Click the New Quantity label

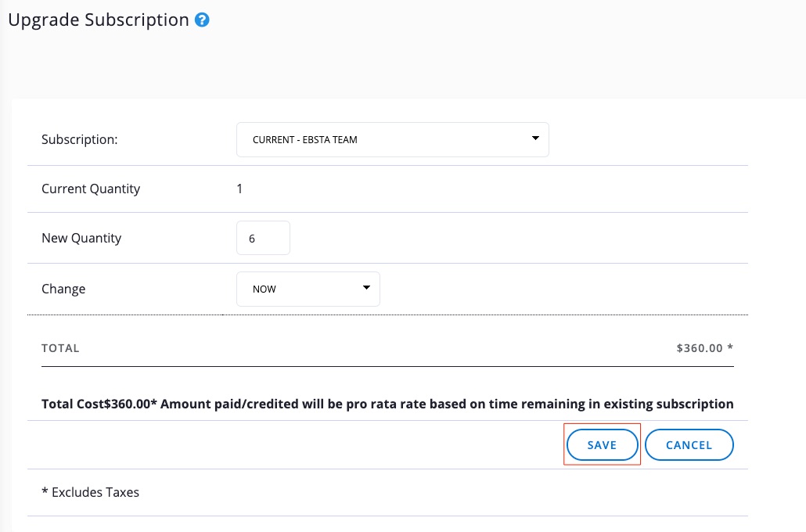(81, 238)
